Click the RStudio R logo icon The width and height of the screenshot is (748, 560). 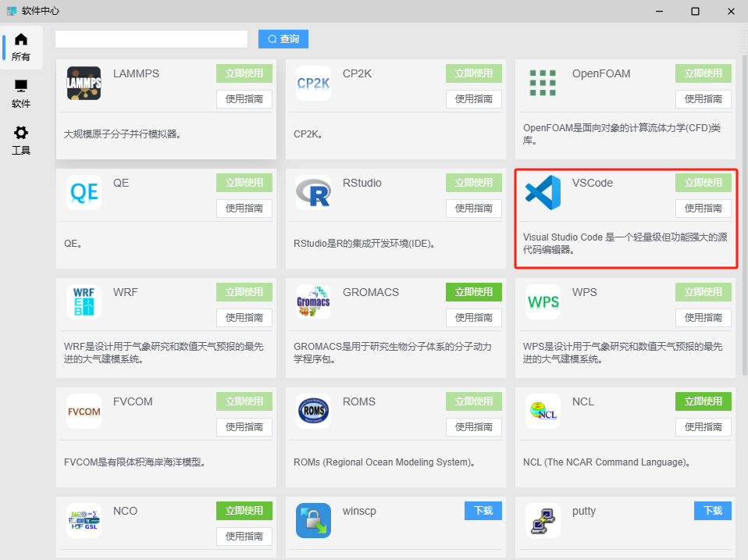313,192
